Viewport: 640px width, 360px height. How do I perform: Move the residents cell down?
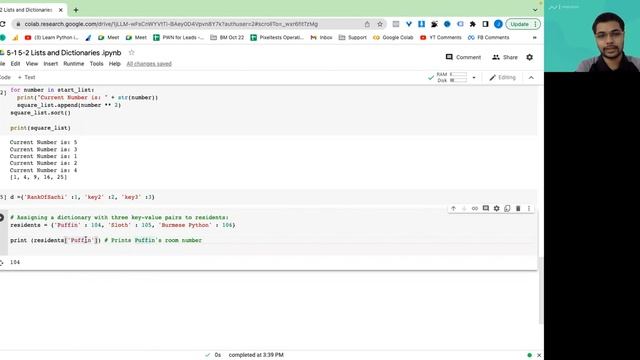pyautogui.click(x=464, y=209)
